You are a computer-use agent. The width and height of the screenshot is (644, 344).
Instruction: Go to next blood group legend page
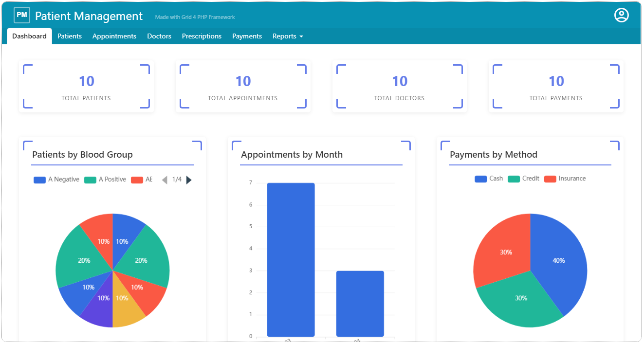[x=189, y=180]
